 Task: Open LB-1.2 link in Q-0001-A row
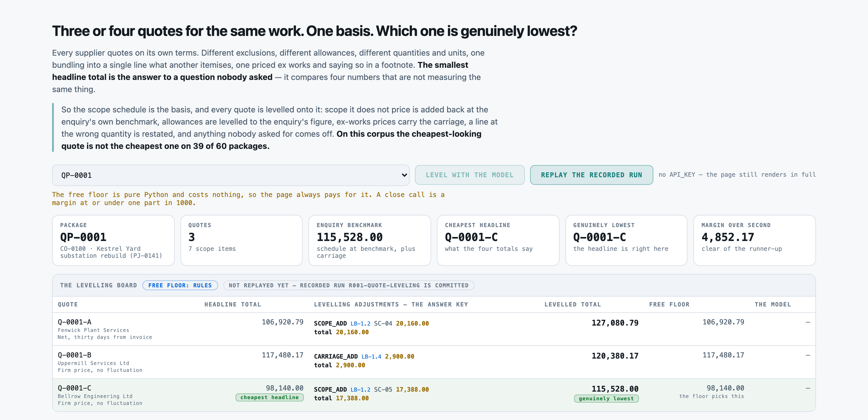(x=360, y=324)
